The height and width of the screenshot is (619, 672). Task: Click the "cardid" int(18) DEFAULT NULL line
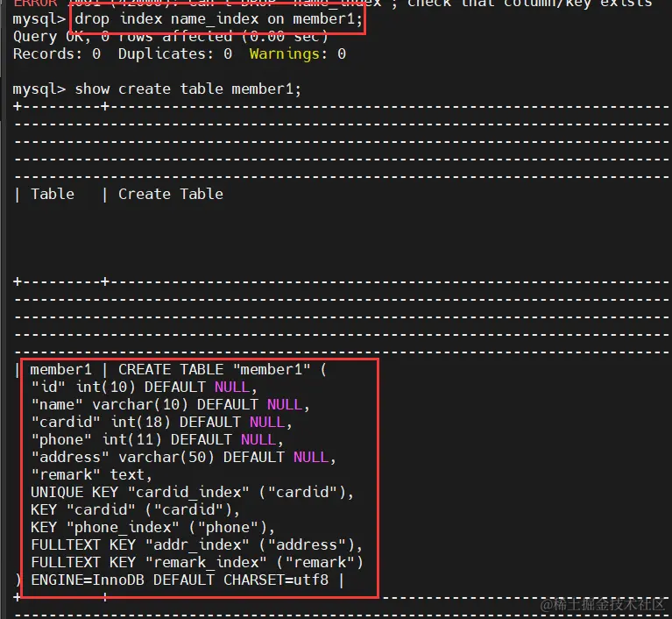pyautogui.click(x=161, y=422)
